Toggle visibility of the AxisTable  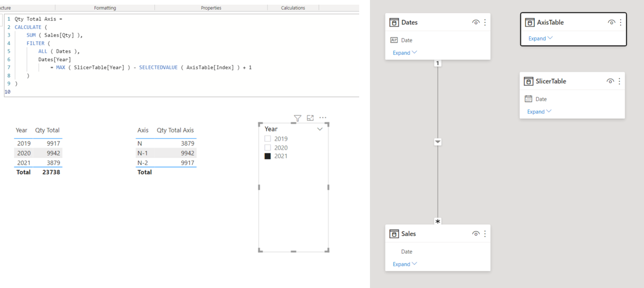point(611,22)
